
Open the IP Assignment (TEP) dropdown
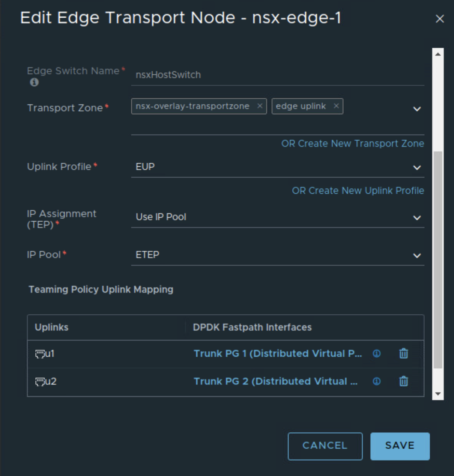click(x=417, y=218)
